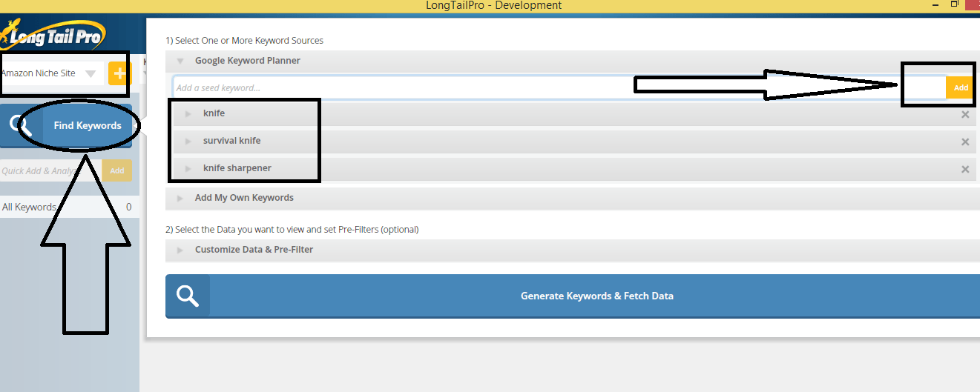The height and width of the screenshot is (392, 980).
Task: Click into the Add a seed keyword field
Action: pos(559,87)
